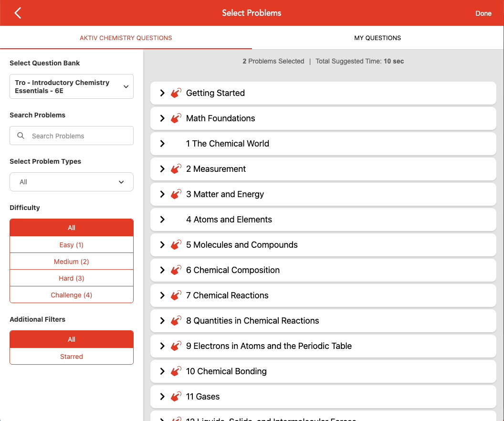Switch to the MY QUESTIONS tab

click(378, 37)
